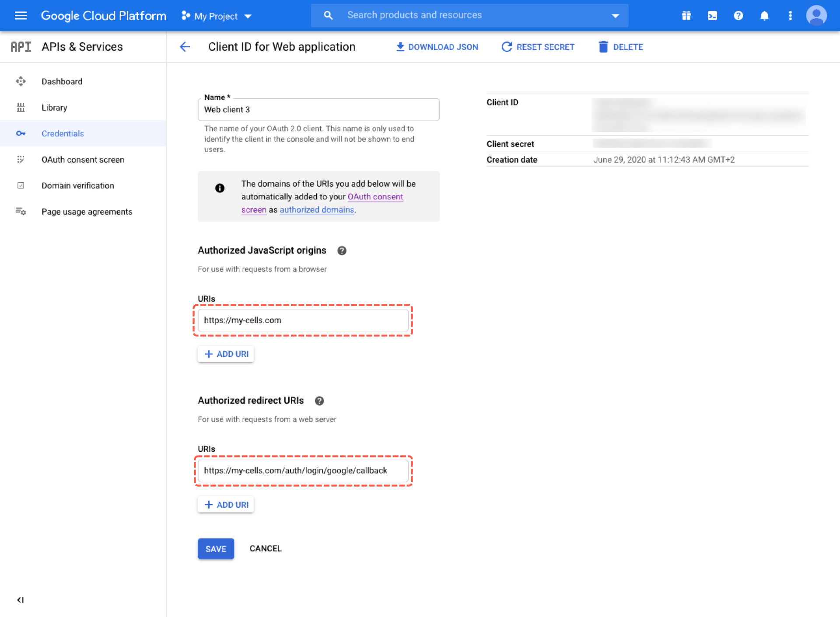The height and width of the screenshot is (617, 840).
Task: Click the info icon in the notice
Action: (x=220, y=188)
